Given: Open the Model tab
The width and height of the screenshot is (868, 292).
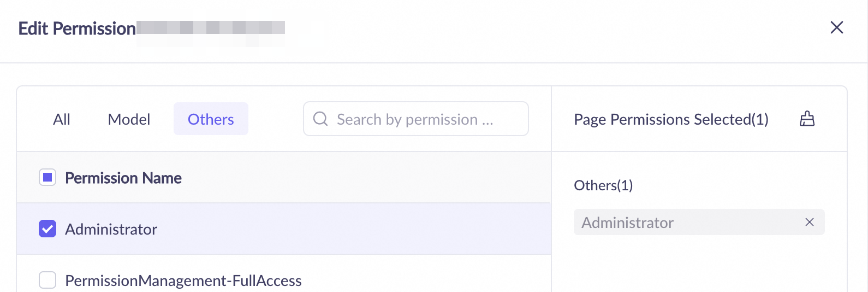Looking at the screenshot, I should click(129, 119).
